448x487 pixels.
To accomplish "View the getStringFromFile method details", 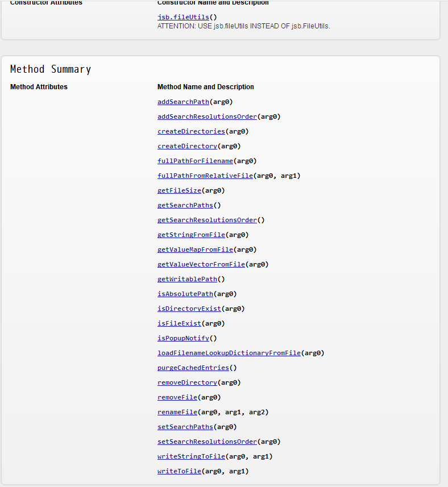I will coord(191,235).
